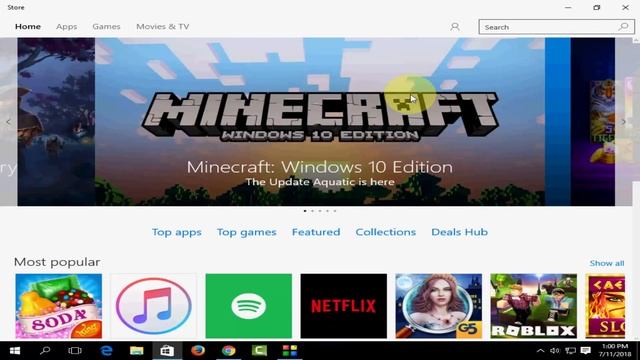Open the G5 hidden object game tile
Viewport: 640px width, 360px height.
(x=438, y=306)
